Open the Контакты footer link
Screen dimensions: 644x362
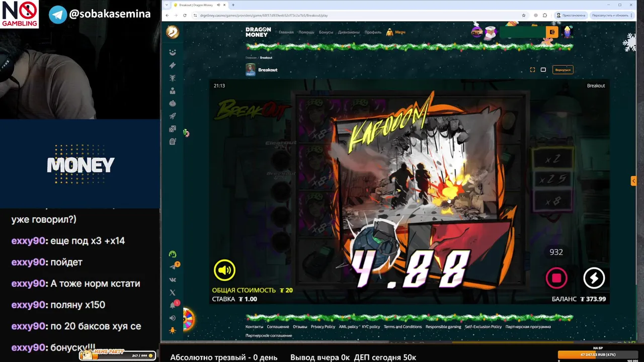(254, 327)
